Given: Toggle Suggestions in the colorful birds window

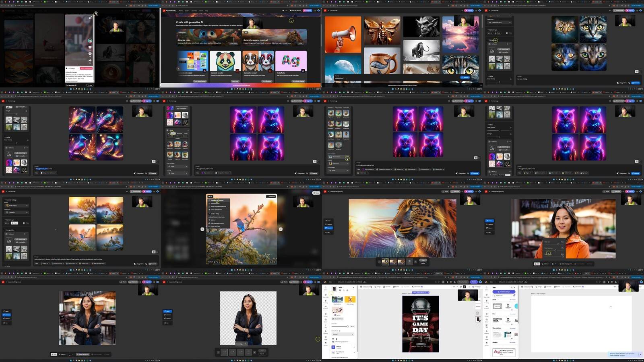Looking at the screenshot, I should (135, 173).
